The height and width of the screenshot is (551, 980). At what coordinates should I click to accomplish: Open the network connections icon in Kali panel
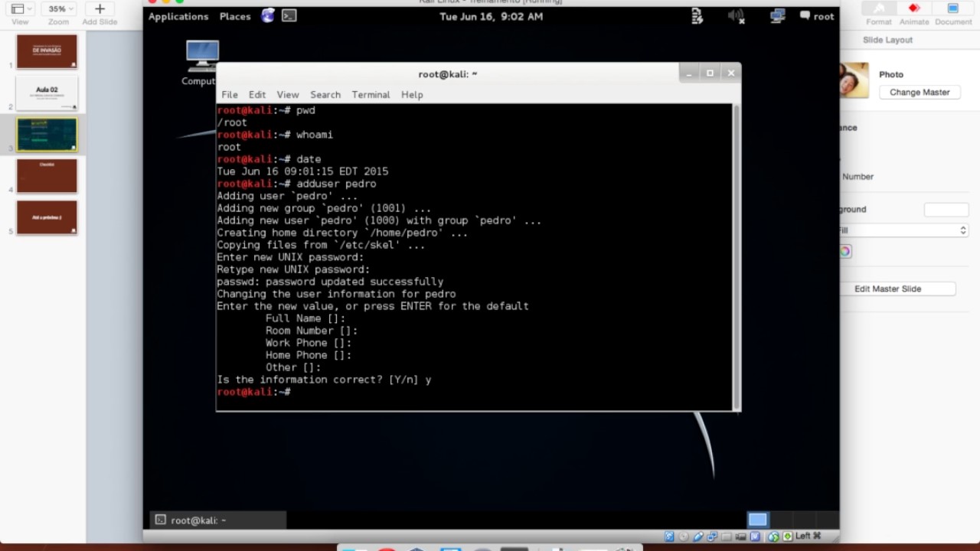pos(778,16)
